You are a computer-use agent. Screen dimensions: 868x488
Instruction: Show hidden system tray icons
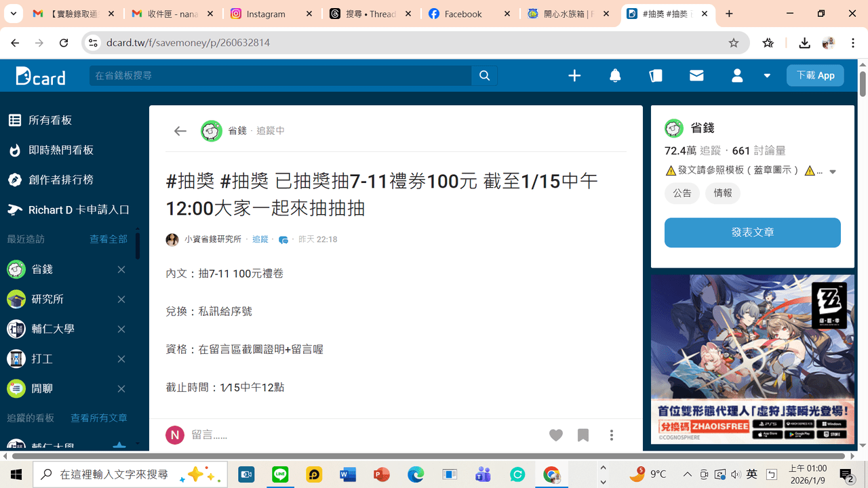point(688,474)
